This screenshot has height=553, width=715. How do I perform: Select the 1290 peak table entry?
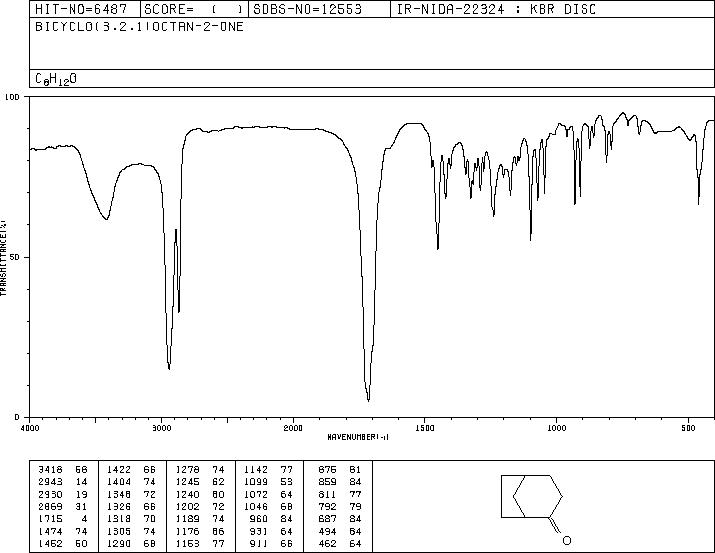click(x=131, y=544)
